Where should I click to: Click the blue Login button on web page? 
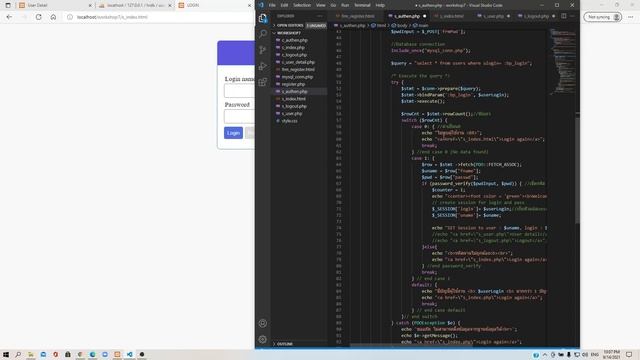tap(233, 133)
